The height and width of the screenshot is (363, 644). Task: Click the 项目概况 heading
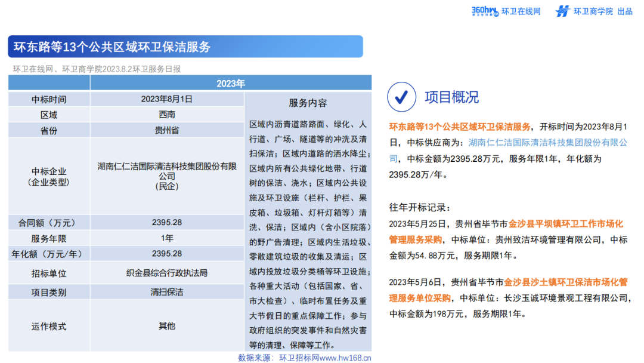(x=451, y=97)
